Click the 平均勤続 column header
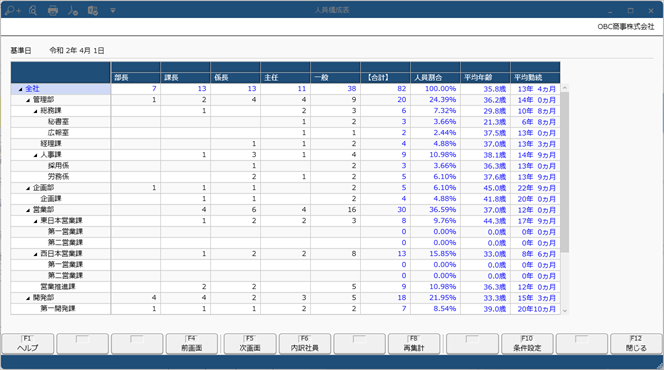Viewport: 664px width, 370px height. (535, 77)
